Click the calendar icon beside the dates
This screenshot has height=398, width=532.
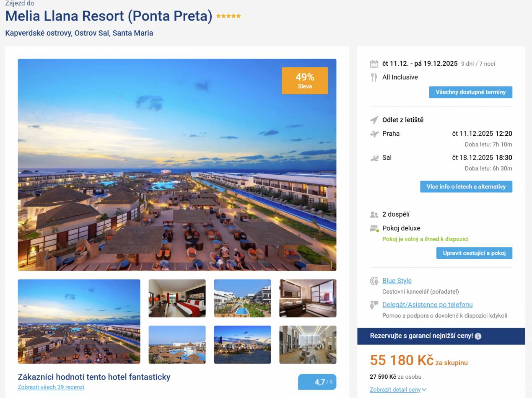click(x=374, y=64)
